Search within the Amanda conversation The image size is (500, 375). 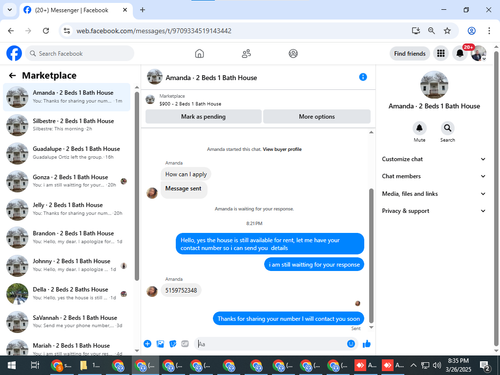[x=447, y=128]
